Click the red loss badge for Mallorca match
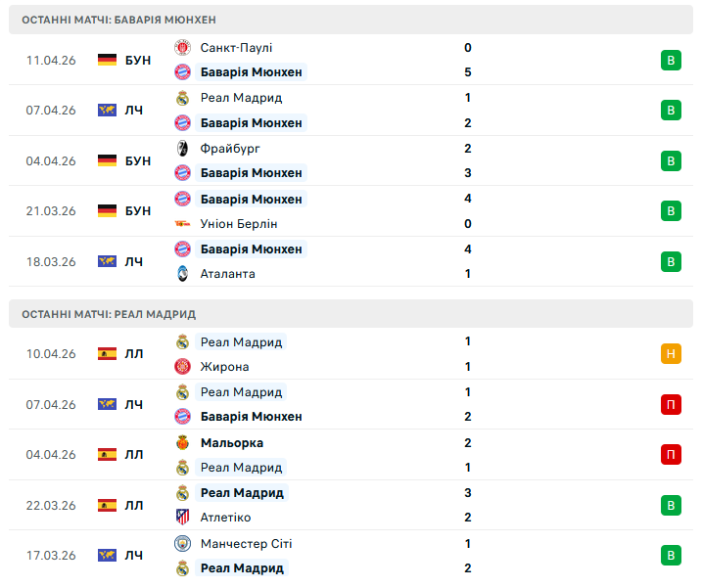This screenshot has height=588, width=702. 671,455
